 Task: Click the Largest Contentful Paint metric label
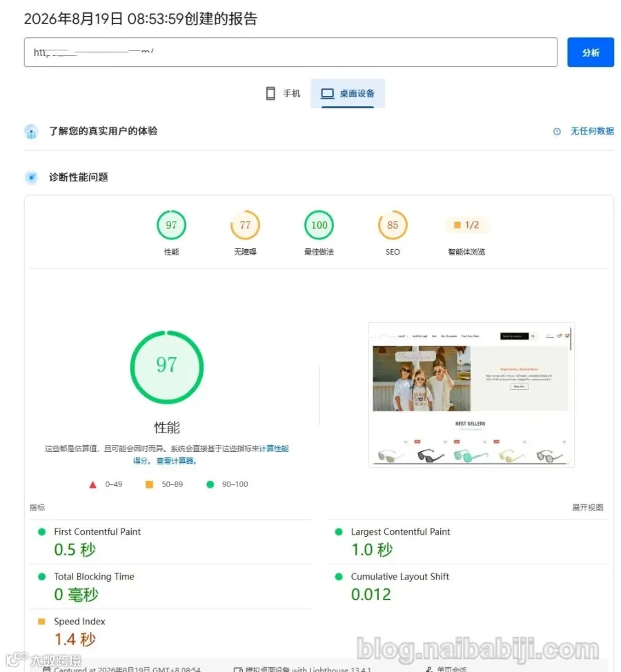coord(400,531)
